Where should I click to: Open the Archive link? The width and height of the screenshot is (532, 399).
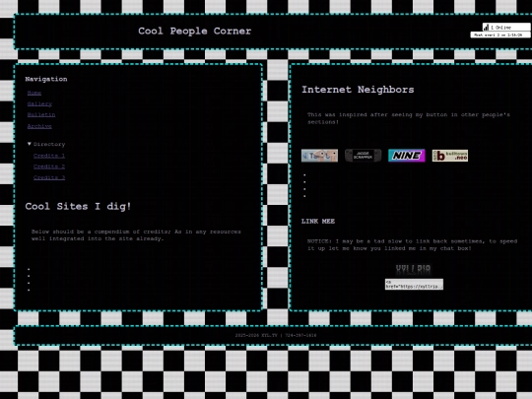tap(39, 126)
